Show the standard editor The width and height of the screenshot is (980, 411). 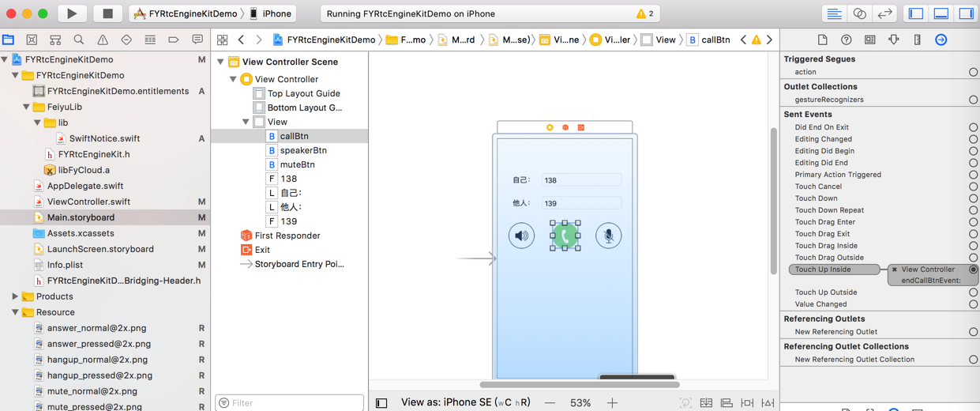(834, 13)
